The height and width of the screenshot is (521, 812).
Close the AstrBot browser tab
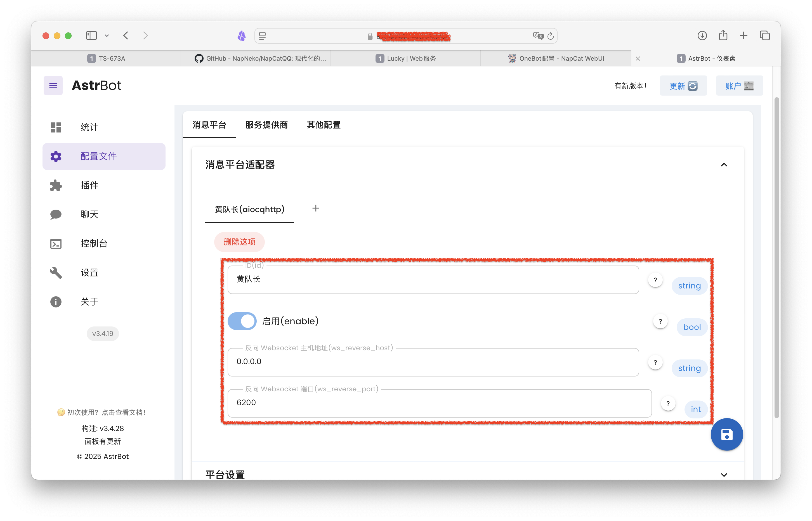(x=638, y=58)
